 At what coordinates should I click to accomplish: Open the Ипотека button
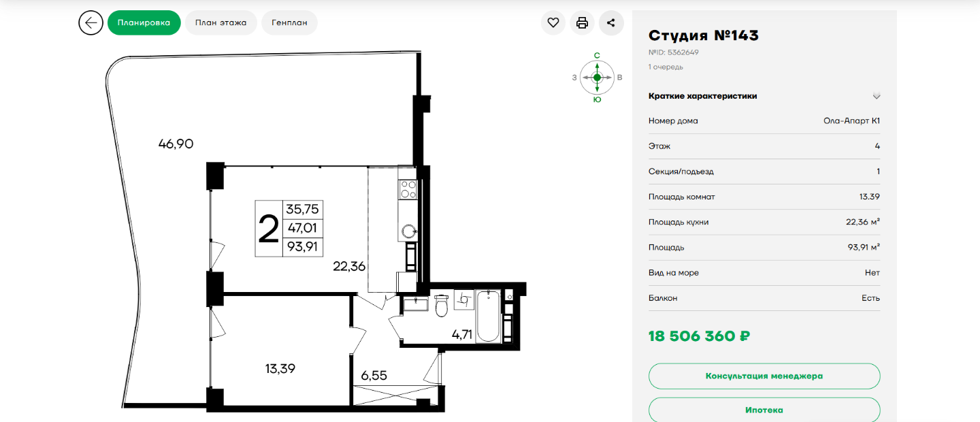(764, 410)
